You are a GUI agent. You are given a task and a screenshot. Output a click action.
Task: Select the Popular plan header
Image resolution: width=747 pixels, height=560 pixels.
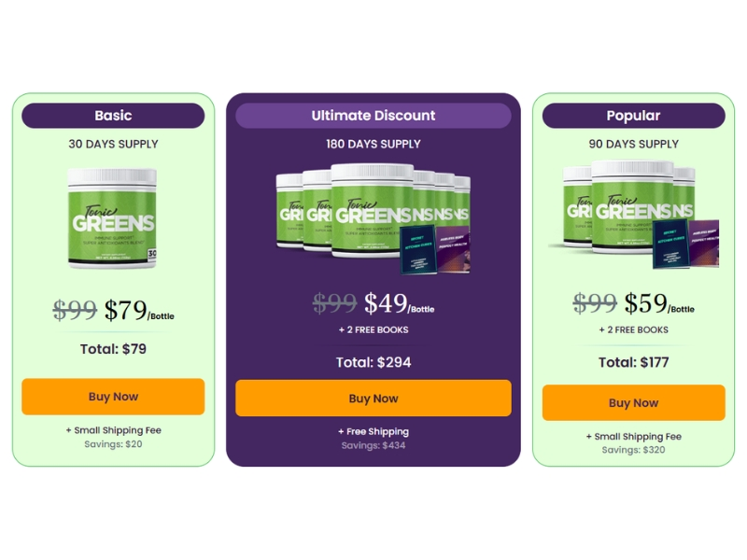coord(633,116)
